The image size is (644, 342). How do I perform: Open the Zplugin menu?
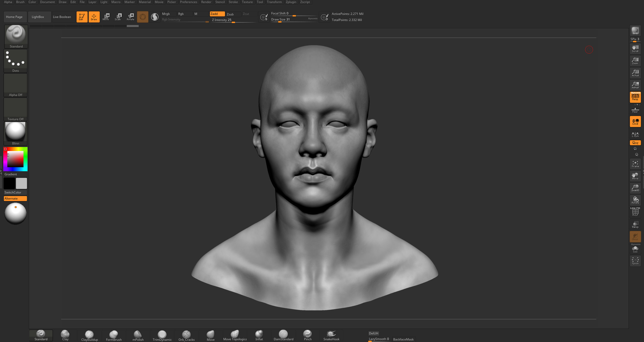pyautogui.click(x=291, y=2)
